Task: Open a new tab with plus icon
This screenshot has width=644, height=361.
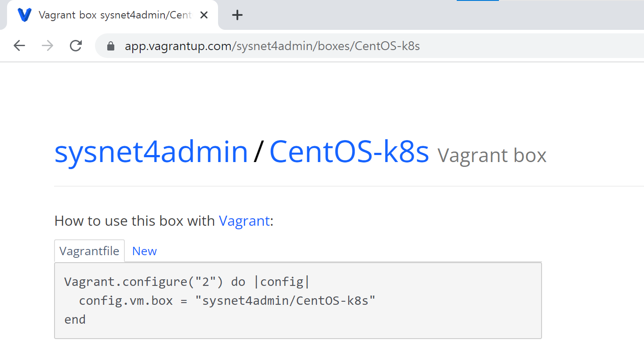Action: pyautogui.click(x=237, y=15)
